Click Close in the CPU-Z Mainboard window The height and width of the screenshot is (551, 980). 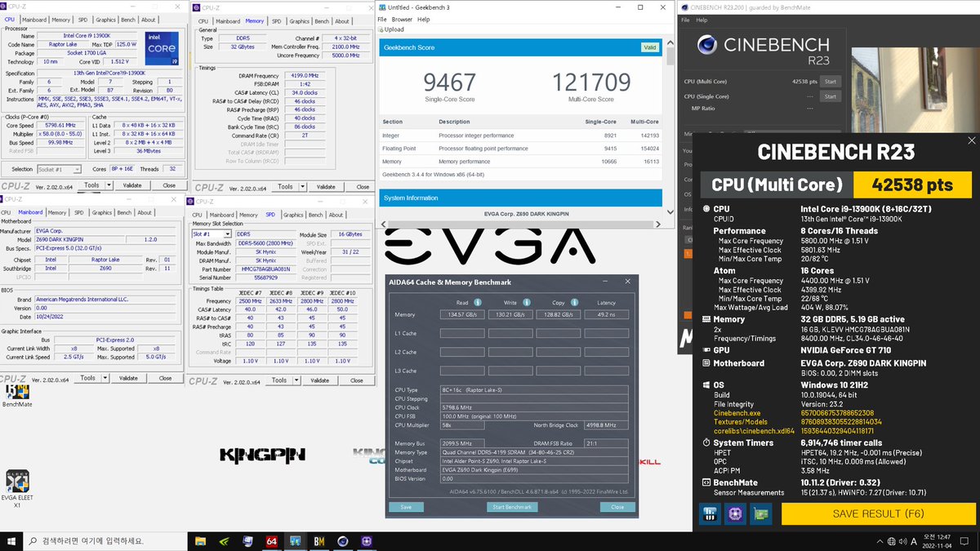tap(165, 378)
